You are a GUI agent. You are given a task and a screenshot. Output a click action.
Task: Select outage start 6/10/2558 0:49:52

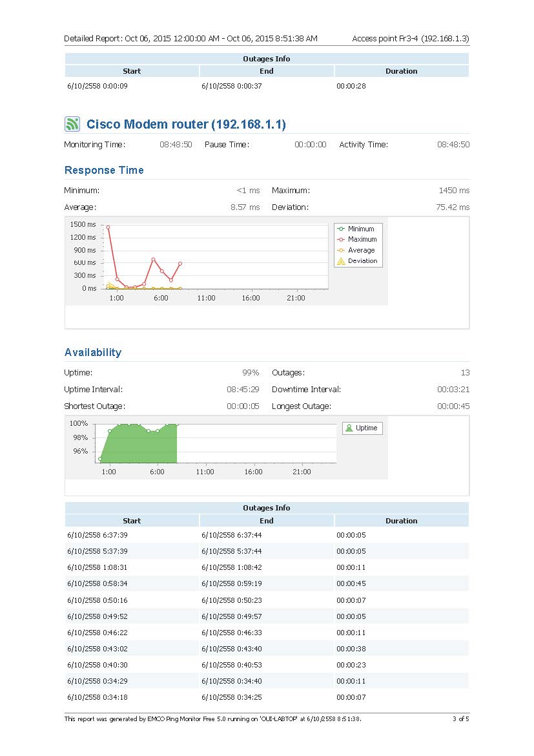pos(98,616)
